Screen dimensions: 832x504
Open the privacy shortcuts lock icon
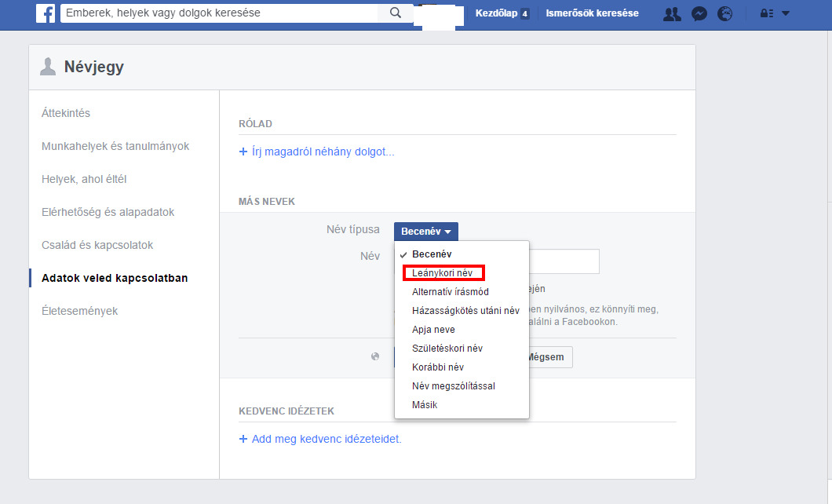tap(767, 14)
